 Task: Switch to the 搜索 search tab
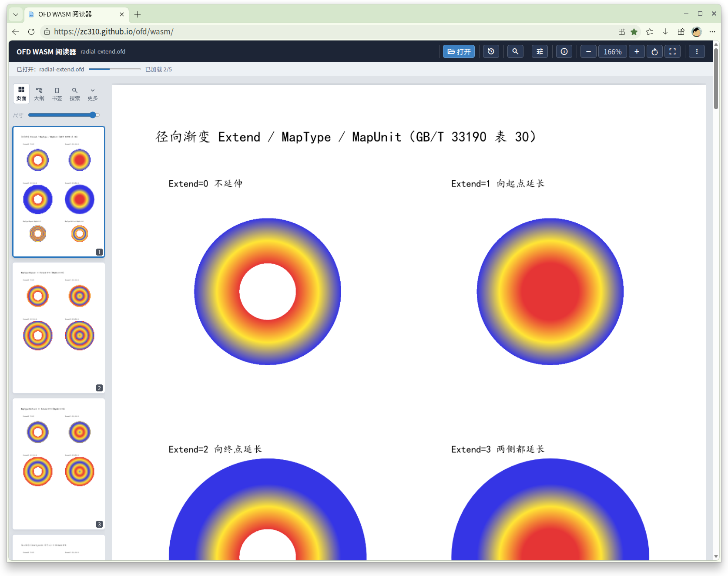[x=75, y=94]
